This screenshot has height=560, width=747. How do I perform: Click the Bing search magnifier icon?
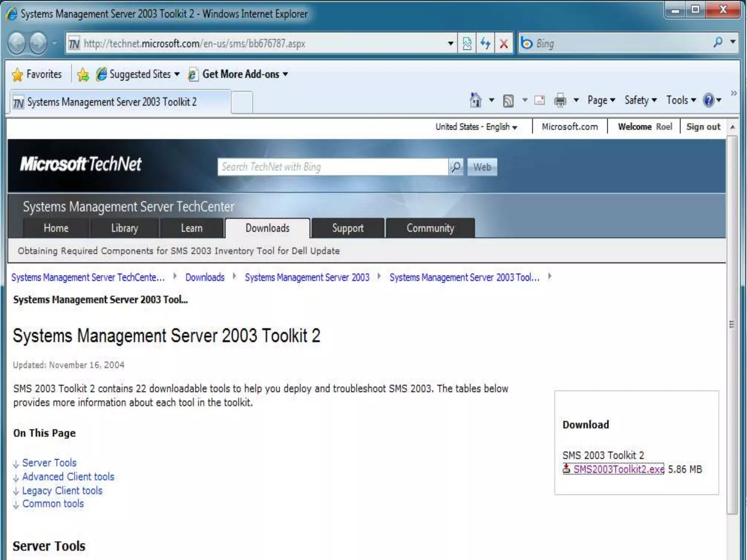[718, 43]
